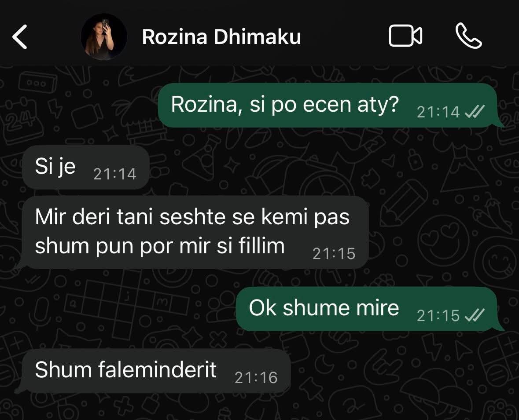Open contact info via Rozina Dhimaku name
This screenshot has width=519, height=420.
[x=221, y=37]
